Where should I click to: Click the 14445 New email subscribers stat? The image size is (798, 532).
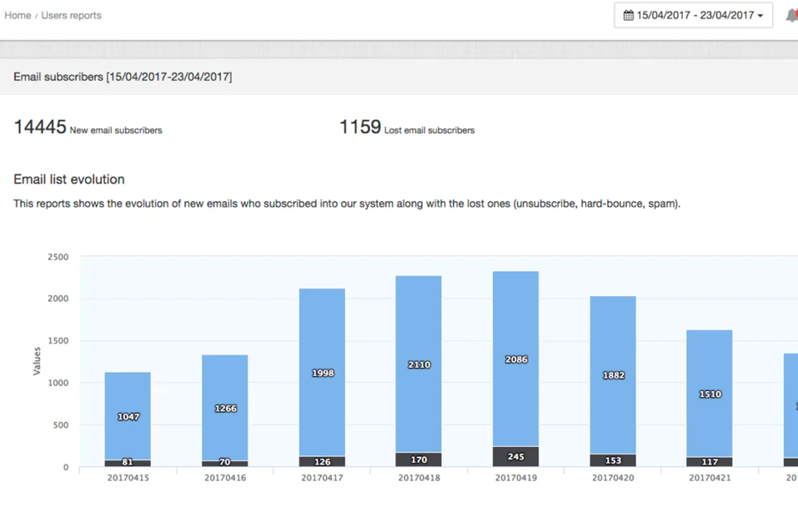[x=88, y=127]
